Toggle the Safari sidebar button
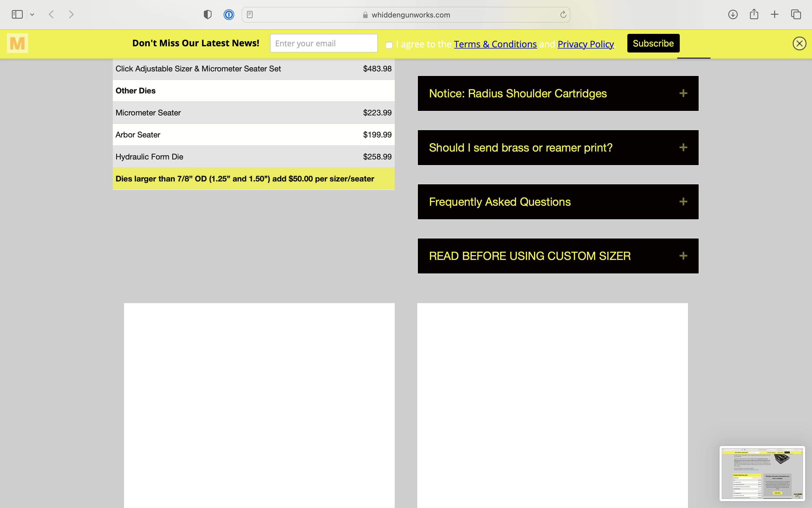Viewport: 812px width, 508px height. [x=17, y=14]
